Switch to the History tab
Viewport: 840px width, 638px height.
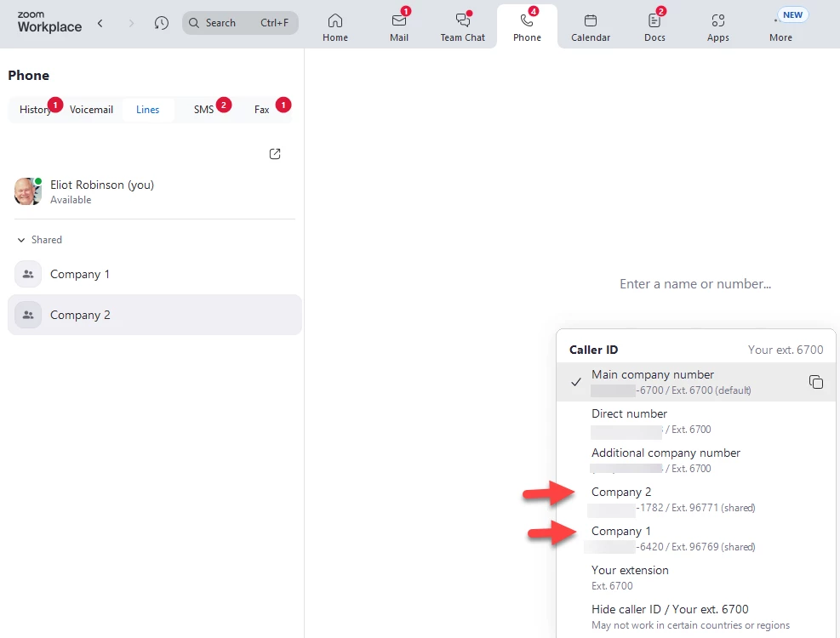coord(36,110)
